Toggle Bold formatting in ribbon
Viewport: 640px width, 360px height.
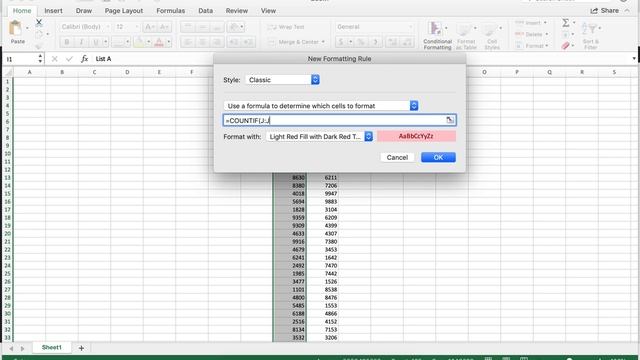[67, 42]
